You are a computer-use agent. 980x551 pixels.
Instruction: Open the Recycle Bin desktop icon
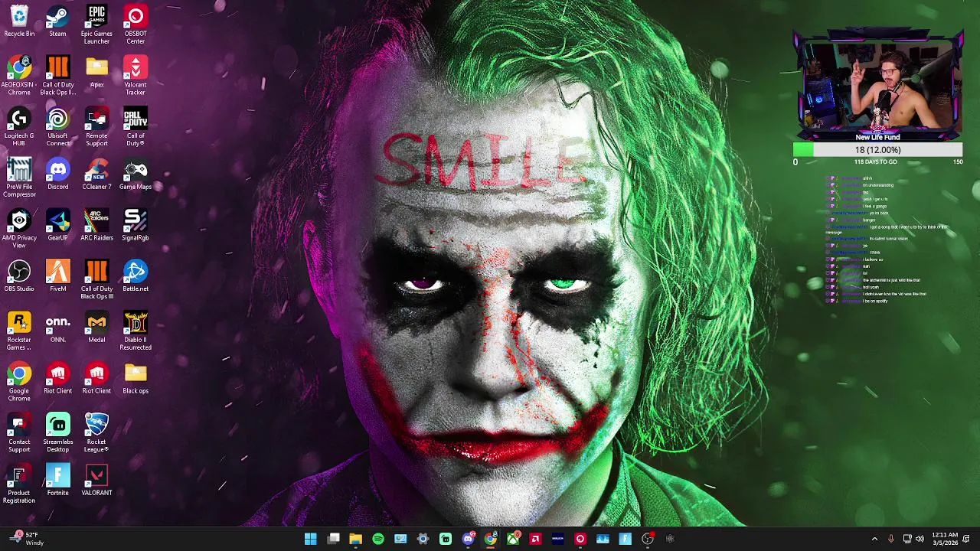pos(19,21)
